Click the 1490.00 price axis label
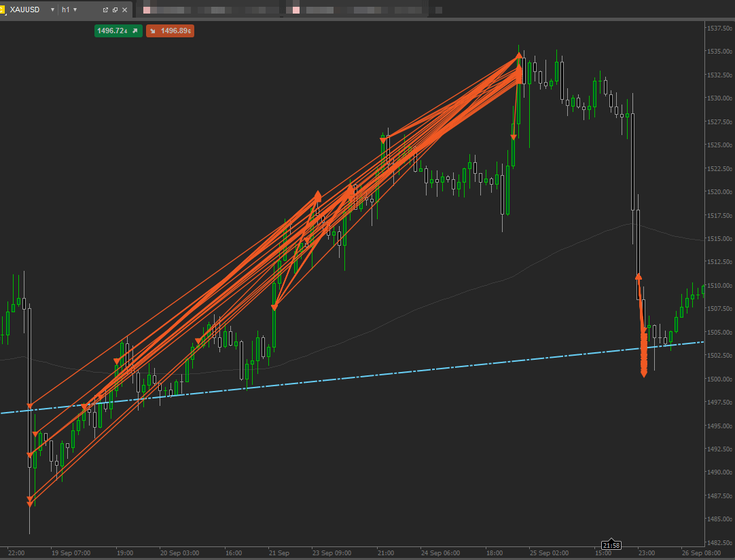The height and width of the screenshot is (560, 735). tap(719, 472)
